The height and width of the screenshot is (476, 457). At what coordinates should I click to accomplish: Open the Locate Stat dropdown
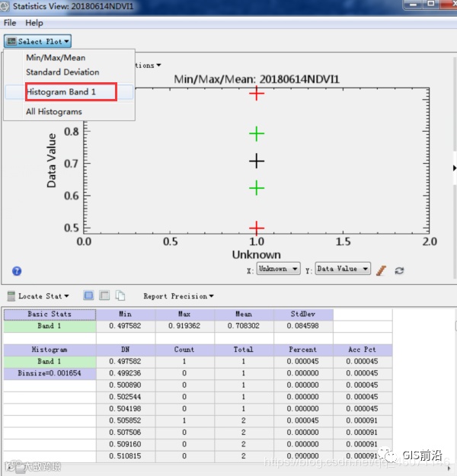click(43, 296)
